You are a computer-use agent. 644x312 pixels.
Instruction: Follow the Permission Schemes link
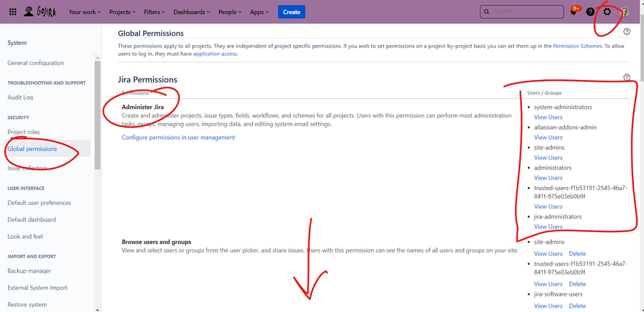click(578, 46)
